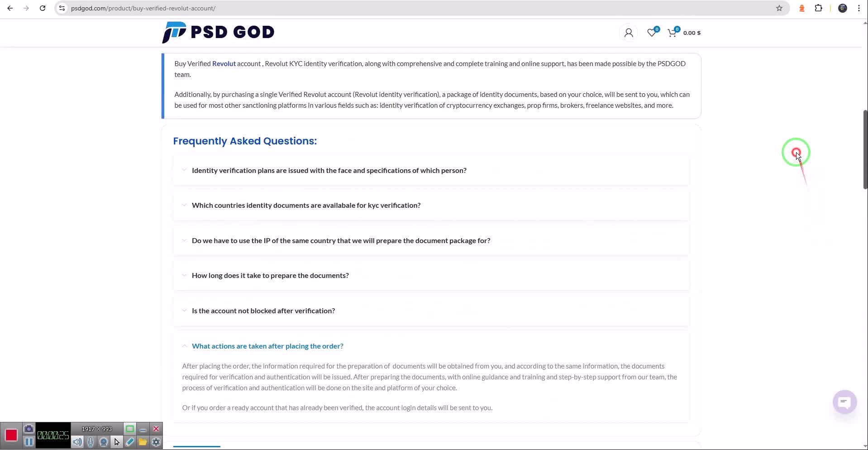Open the shopping cart icon
868x450 pixels.
[x=672, y=33]
